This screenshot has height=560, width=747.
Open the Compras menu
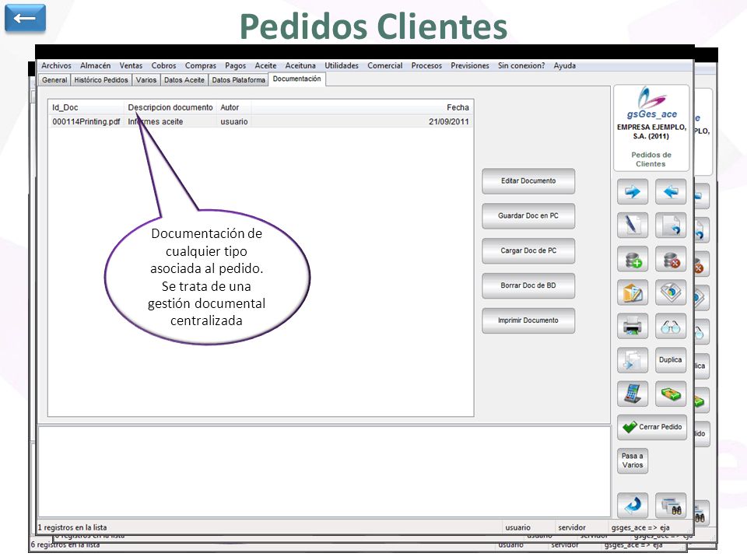[x=201, y=65]
